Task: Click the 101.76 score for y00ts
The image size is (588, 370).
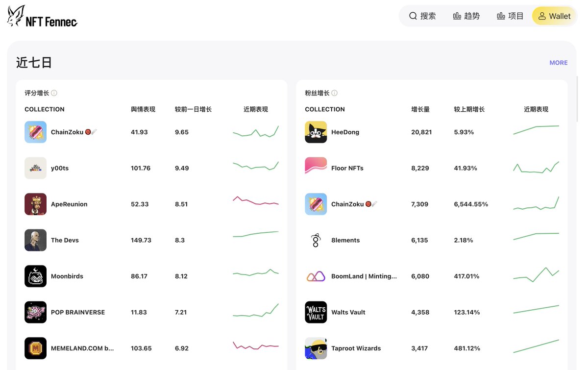Action: click(x=141, y=168)
